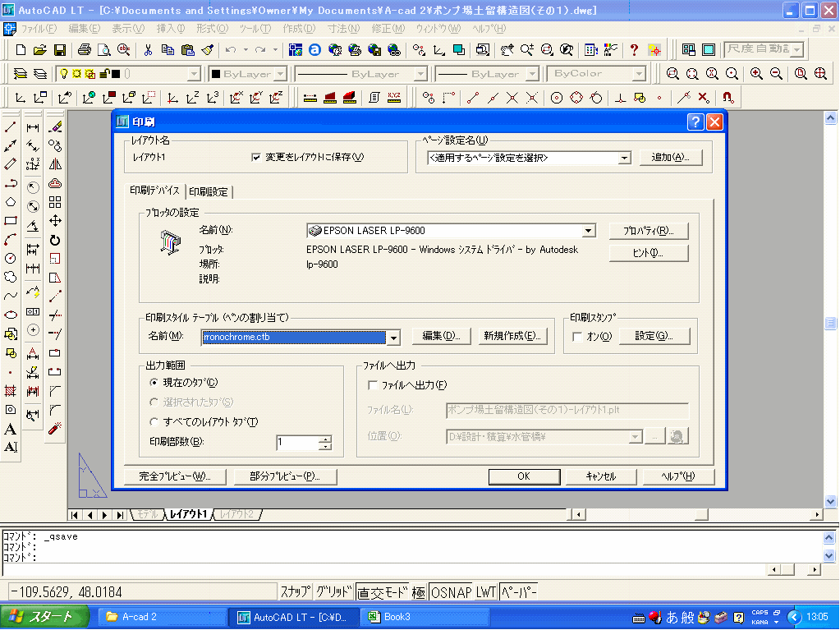Click the Print dialog question mark help icon

coord(695,122)
